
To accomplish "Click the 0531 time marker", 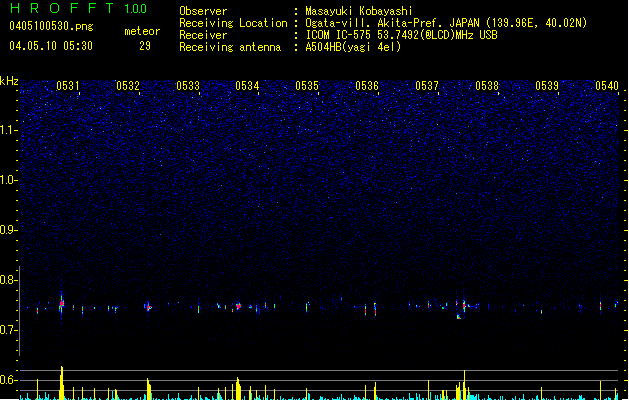I will 68,86.
